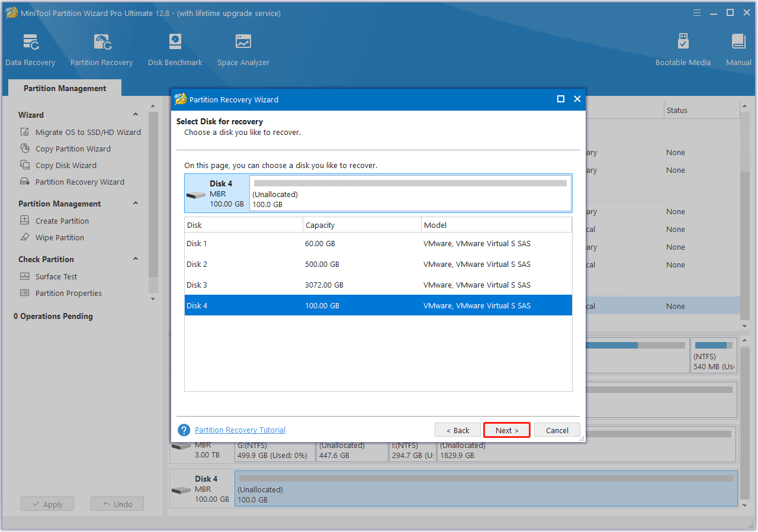758x532 pixels.
Task: Select the Disk 4 row
Action: pos(378,305)
